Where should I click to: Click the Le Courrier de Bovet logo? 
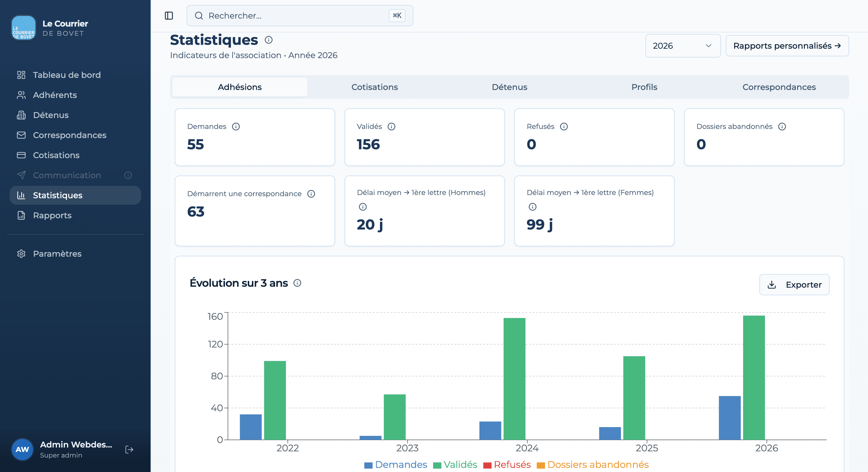[23, 28]
